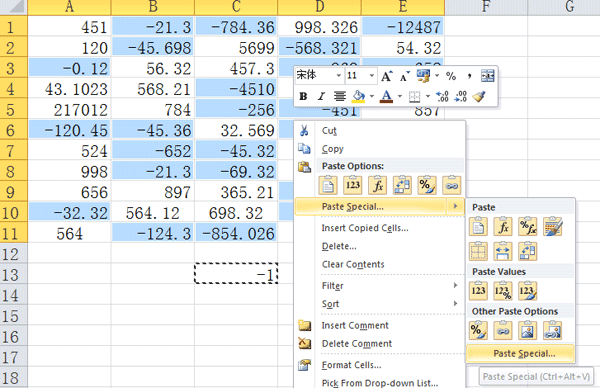This screenshot has width=600, height=388.
Task: Open the font size dropdown showing 11
Action: click(x=371, y=76)
